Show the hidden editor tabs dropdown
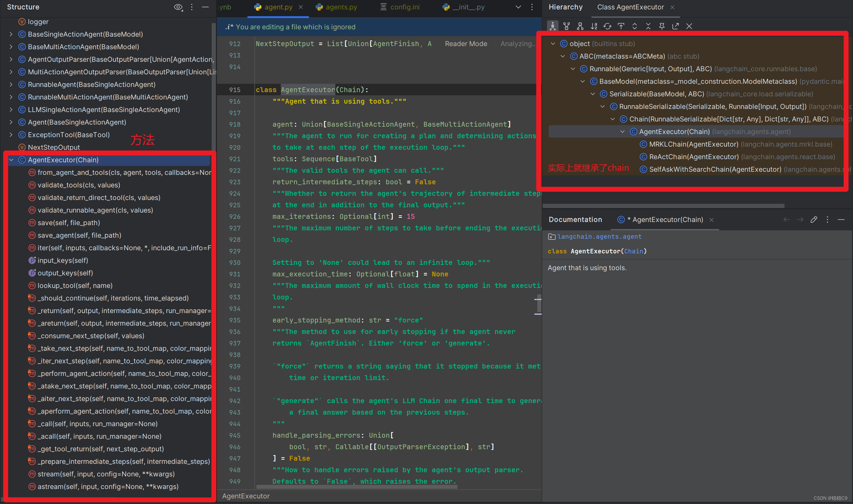The height and width of the screenshot is (504, 853). [x=518, y=7]
